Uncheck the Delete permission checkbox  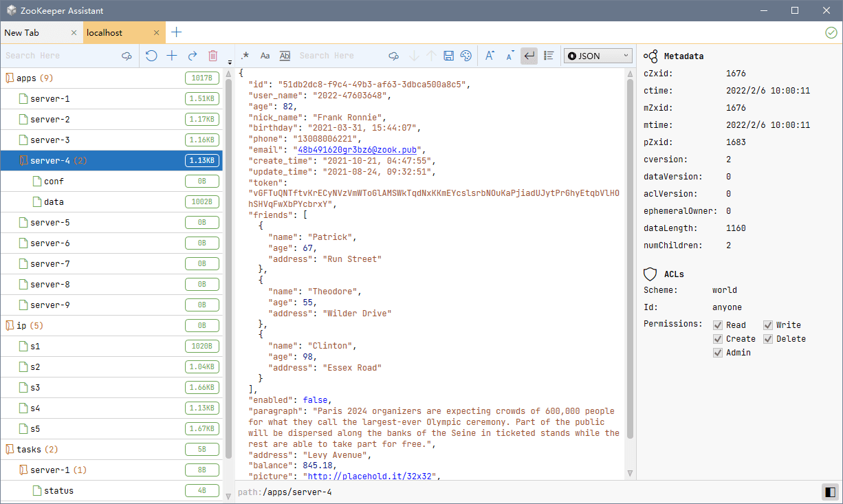coord(768,339)
